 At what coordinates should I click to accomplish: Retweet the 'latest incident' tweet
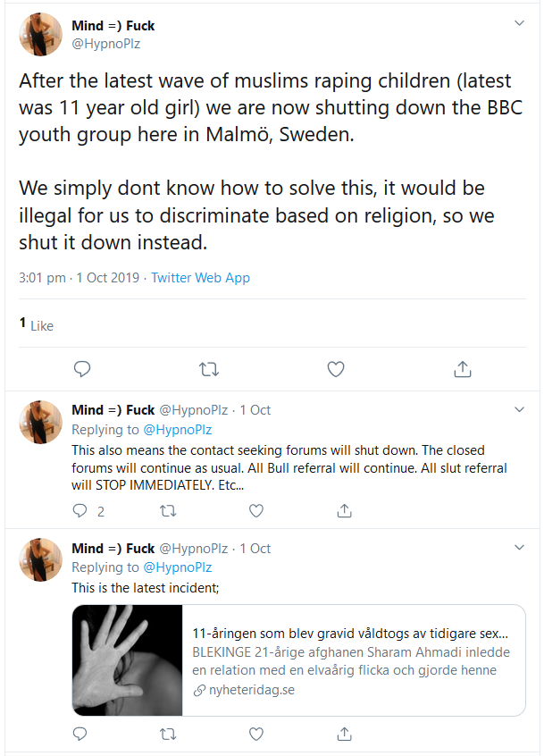[x=168, y=735]
